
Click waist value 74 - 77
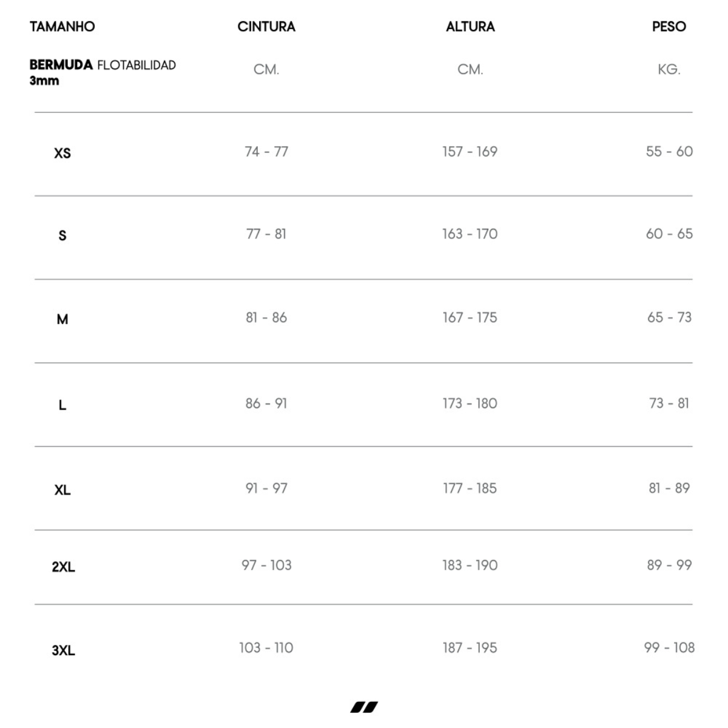pyautogui.click(x=266, y=152)
